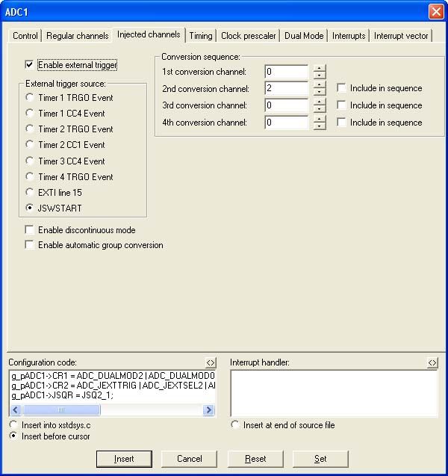Screen dimensions: 448x476
Task: Focus the 4th conversion channel field
Action: [286, 123]
